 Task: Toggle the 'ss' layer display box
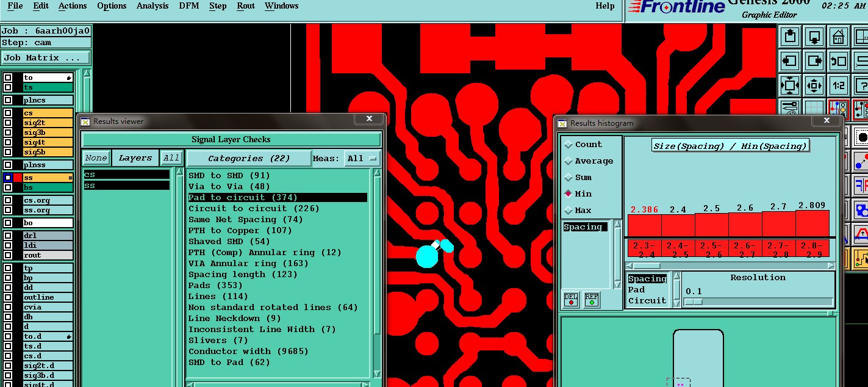(8, 178)
